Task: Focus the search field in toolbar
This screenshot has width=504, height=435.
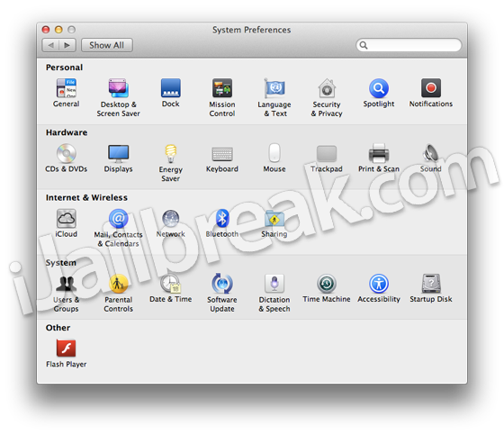Action: tap(409, 45)
